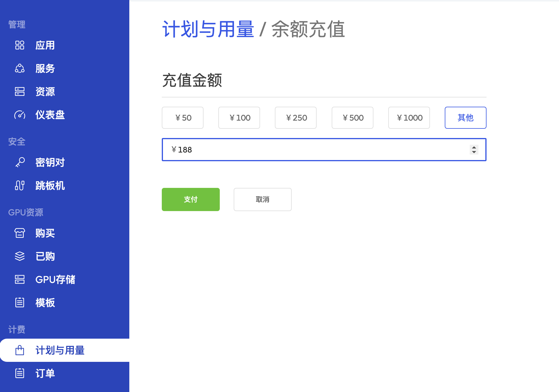Click the 购买 shop icon

(x=20, y=233)
